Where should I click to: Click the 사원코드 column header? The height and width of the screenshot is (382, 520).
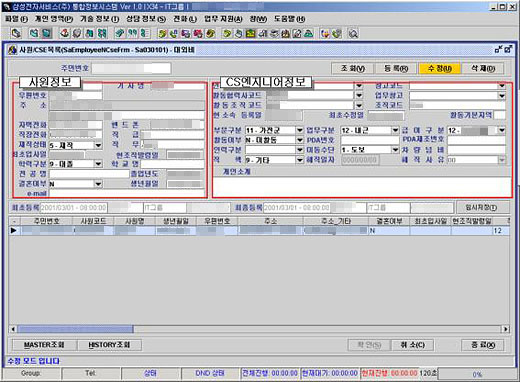pyautogui.click(x=93, y=221)
